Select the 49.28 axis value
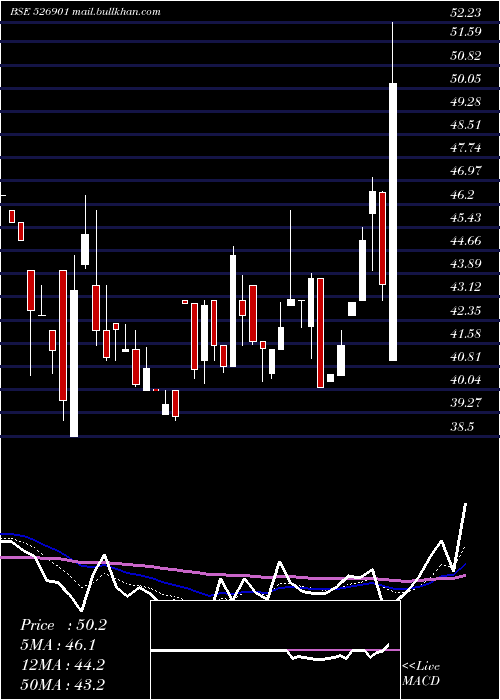 [466, 101]
